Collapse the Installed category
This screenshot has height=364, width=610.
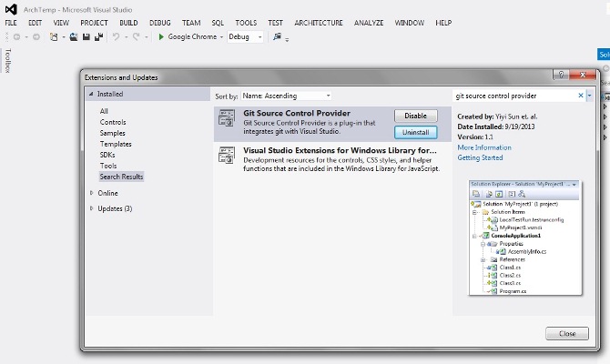[x=91, y=94]
